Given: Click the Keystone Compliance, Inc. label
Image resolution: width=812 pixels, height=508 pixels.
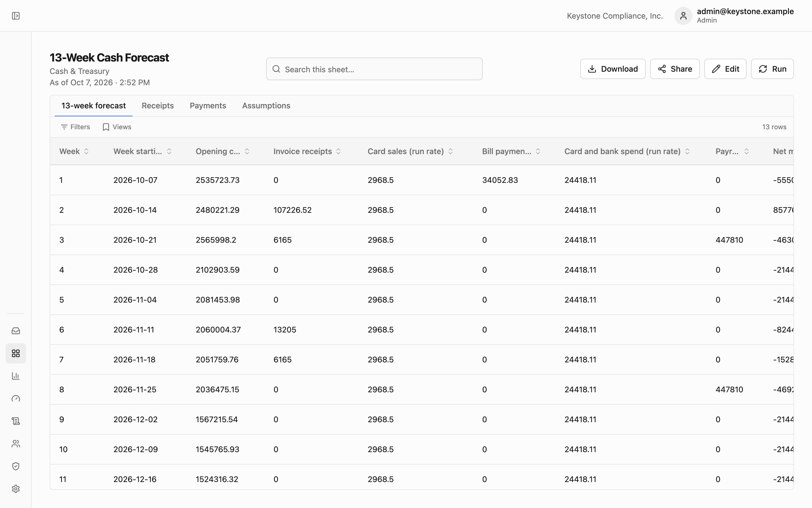Looking at the screenshot, I should coord(615,16).
